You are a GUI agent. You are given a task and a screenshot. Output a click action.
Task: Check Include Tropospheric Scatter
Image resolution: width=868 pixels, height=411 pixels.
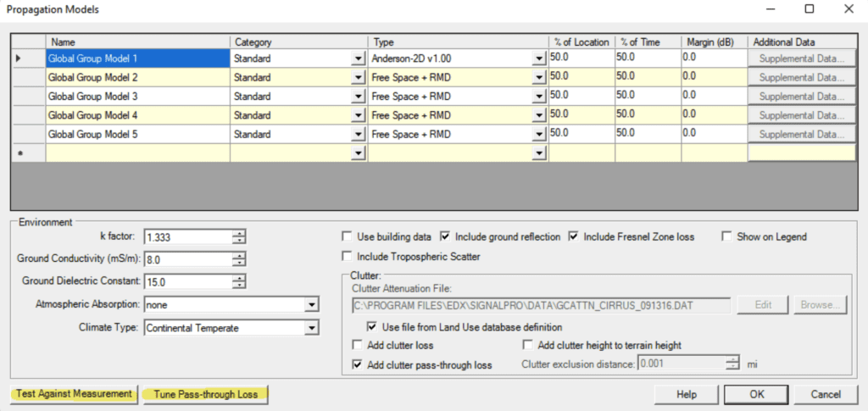(x=347, y=256)
